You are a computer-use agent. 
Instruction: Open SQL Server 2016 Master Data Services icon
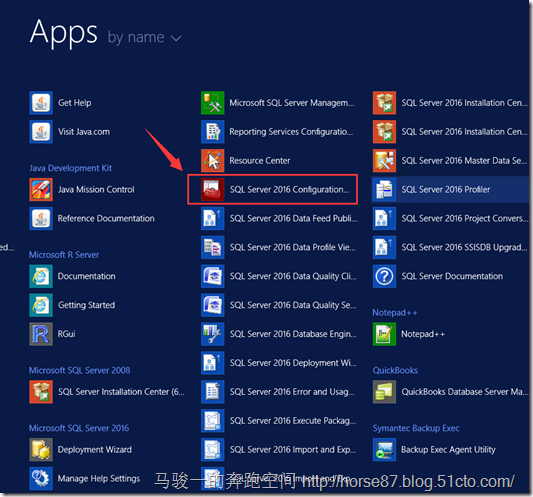(x=384, y=160)
